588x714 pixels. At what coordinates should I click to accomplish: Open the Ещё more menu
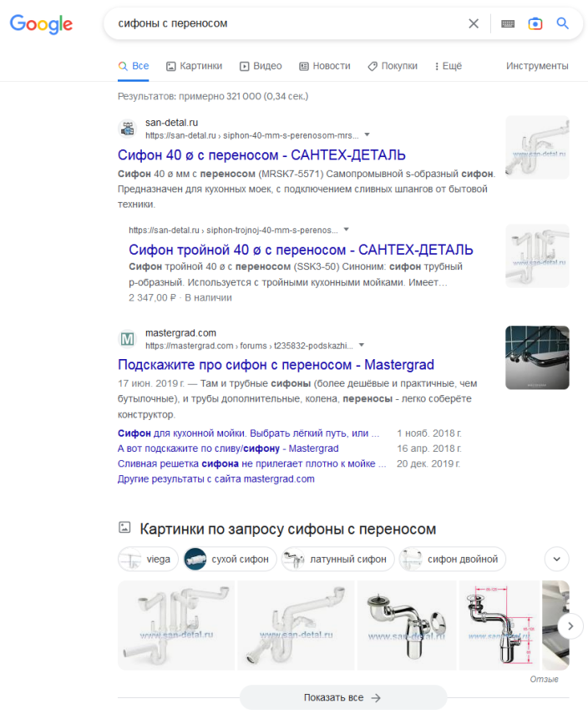pyautogui.click(x=445, y=66)
